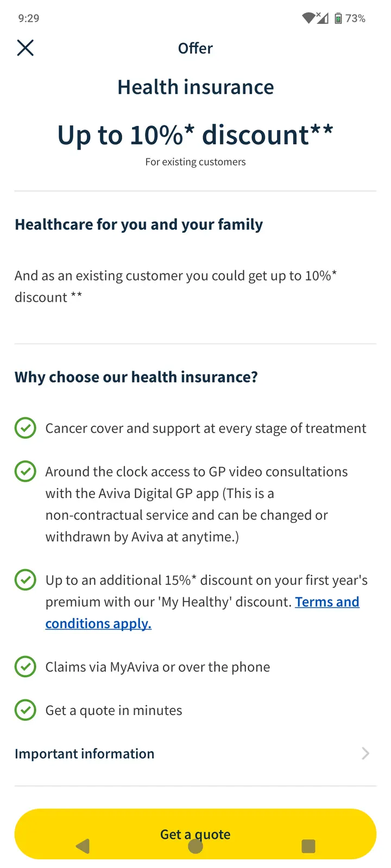Tap the Wi-Fi status icon
Image resolution: width=391 pixels, height=868 pixels.
pyautogui.click(x=308, y=18)
